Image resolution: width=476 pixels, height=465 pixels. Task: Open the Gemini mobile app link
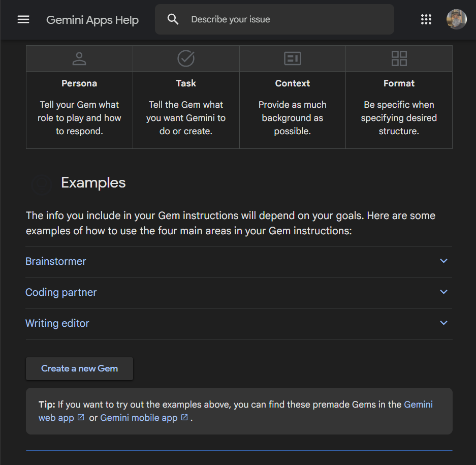pos(139,418)
